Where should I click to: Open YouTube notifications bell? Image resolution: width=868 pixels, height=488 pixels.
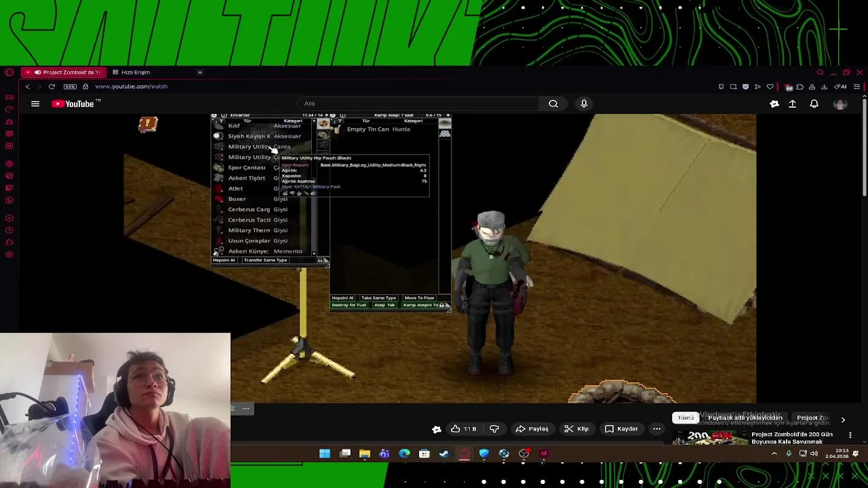pyautogui.click(x=814, y=104)
